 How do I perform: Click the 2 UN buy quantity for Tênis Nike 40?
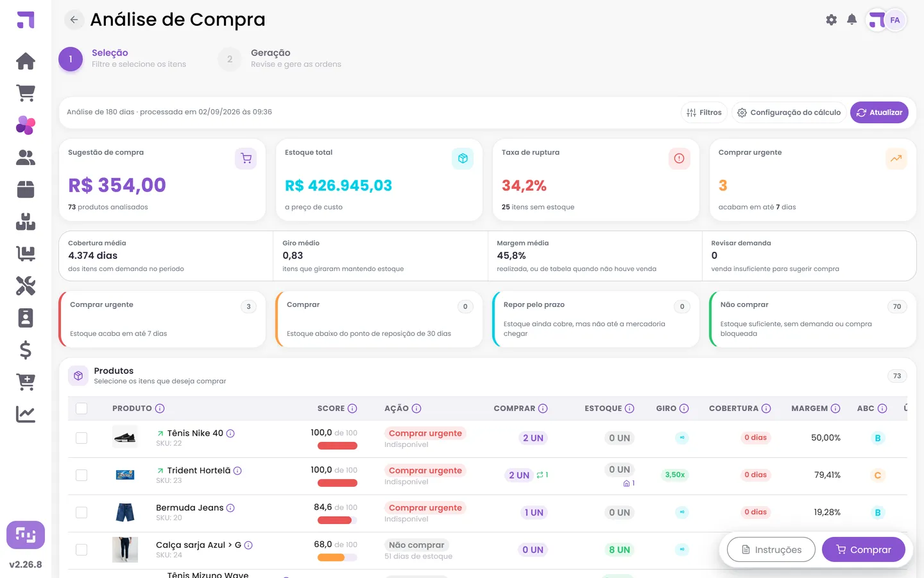coord(533,438)
